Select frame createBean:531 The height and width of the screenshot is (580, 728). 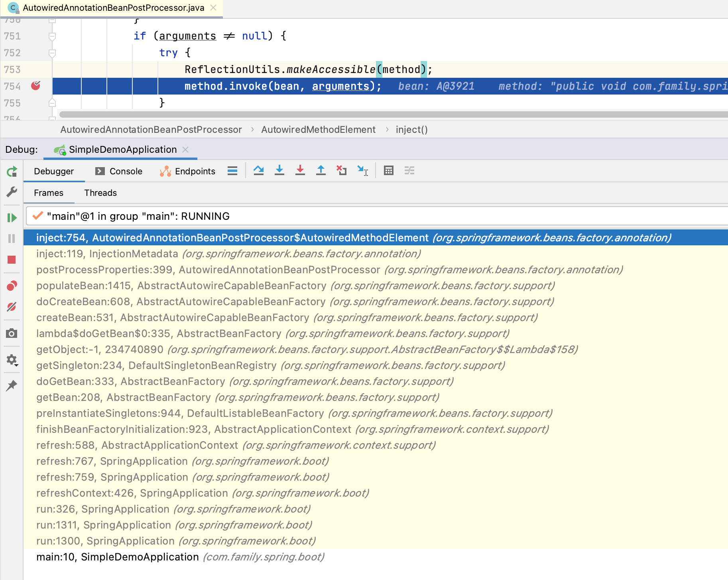click(376, 318)
